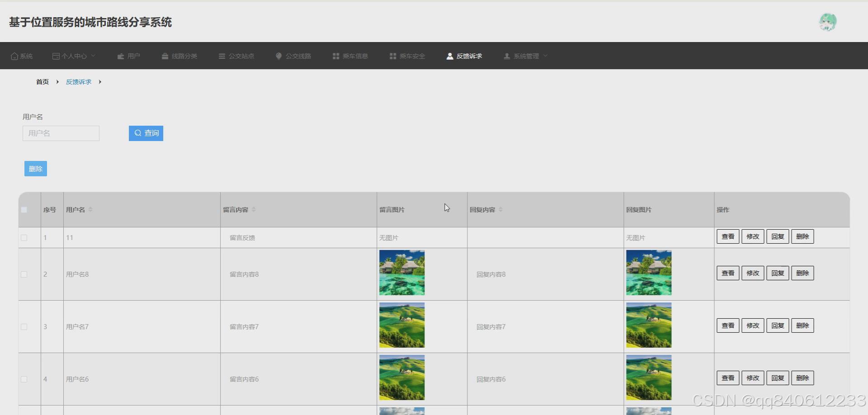Screen dimensions: 868x415
Task: Click the 首页 breadcrumb link
Action: click(x=42, y=82)
